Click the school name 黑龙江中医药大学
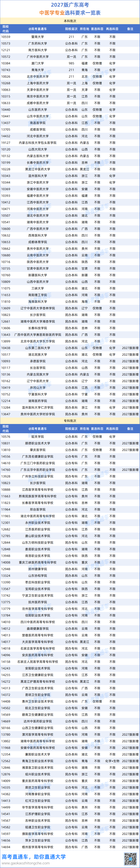Screen dimensions: 140x868 point(38,169)
